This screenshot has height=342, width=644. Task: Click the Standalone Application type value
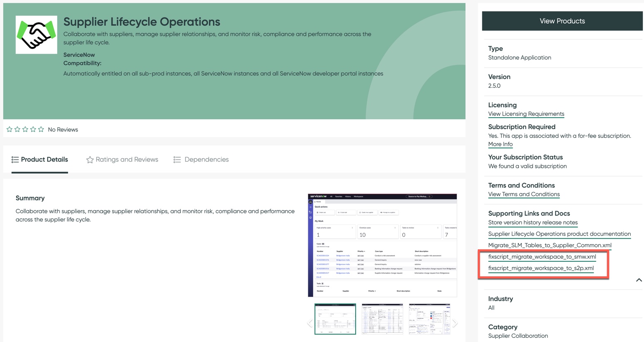520,57
